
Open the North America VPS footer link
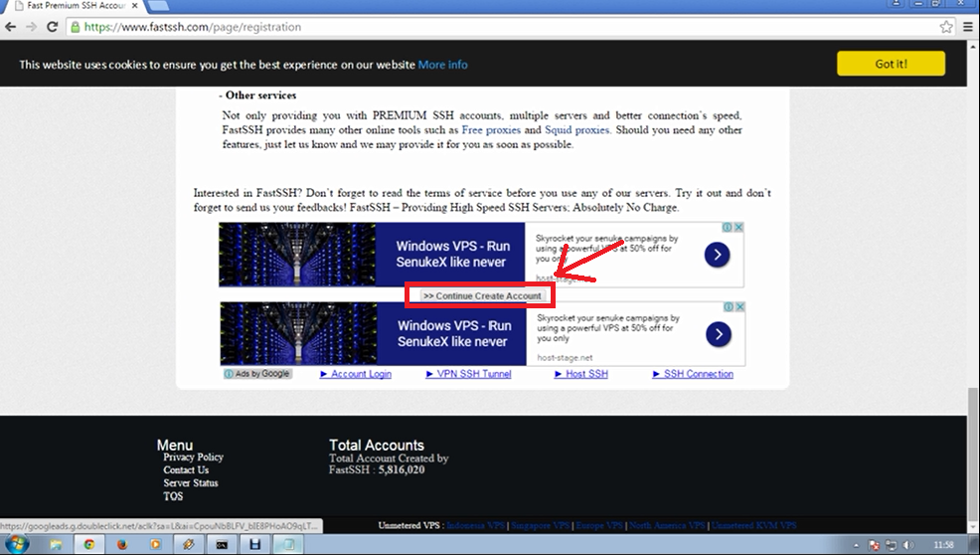coord(667,525)
